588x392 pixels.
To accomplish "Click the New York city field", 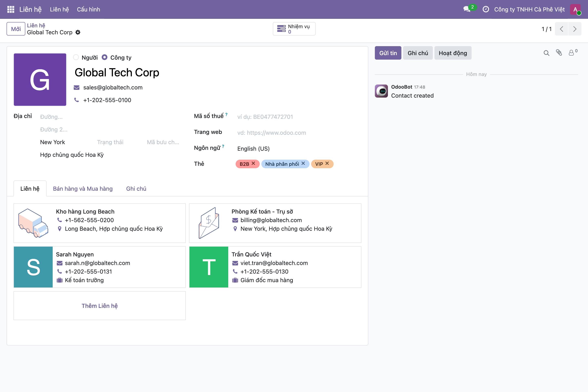I will click(67, 142).
